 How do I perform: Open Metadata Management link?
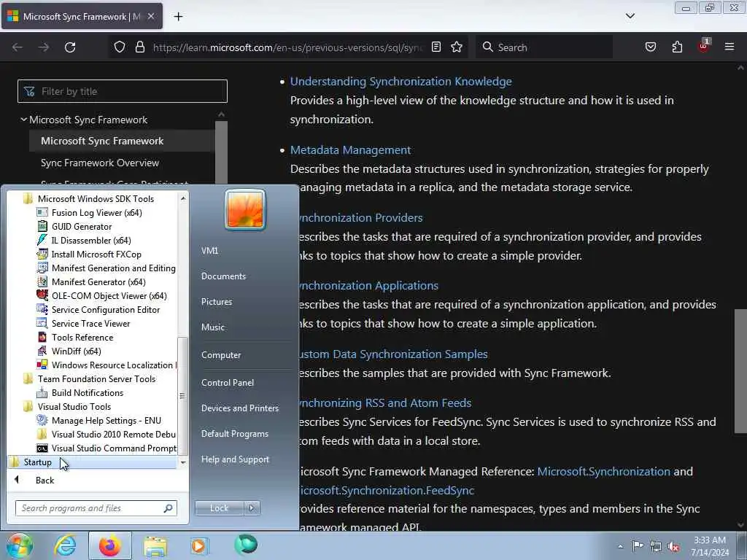[x=351, y=150]
